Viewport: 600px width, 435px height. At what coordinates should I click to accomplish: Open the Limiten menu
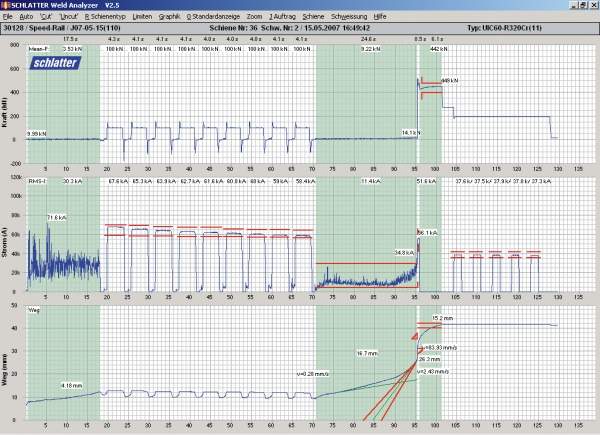click(x=140, y=18)
